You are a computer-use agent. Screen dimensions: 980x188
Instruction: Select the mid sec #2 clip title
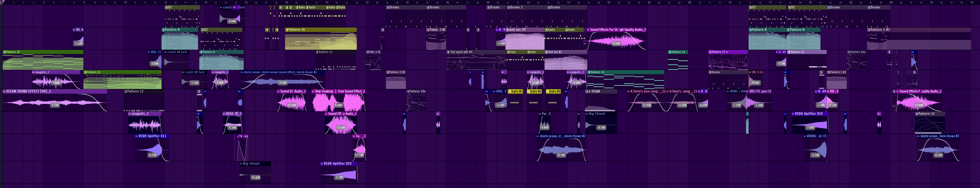point(555,52)
